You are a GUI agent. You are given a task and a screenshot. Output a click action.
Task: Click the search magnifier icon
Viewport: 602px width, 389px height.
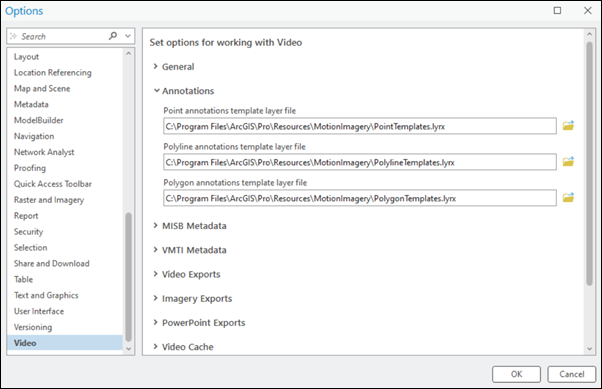pos(113,36)
